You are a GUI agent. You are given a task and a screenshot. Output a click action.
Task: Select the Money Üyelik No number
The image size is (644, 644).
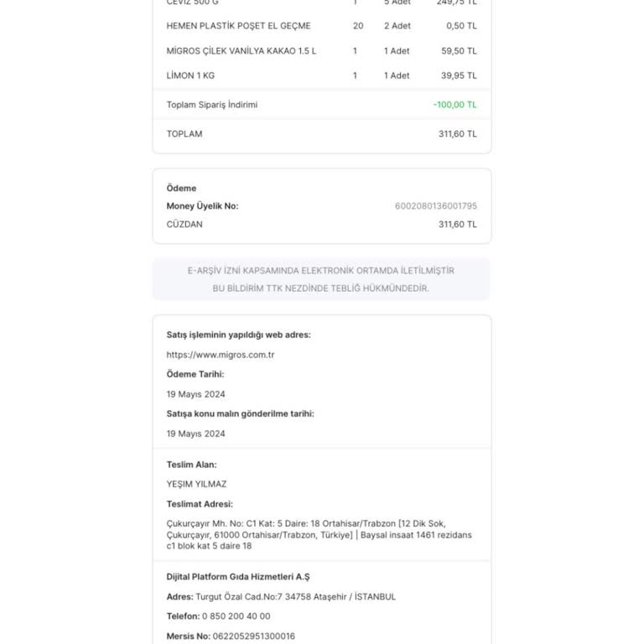[436, 205]
